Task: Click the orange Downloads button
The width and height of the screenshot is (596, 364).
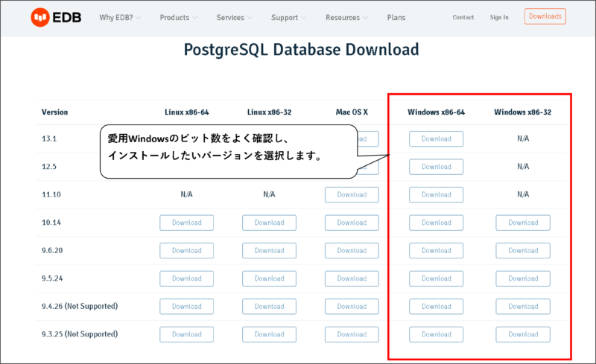Action: (x=545, y=16)
